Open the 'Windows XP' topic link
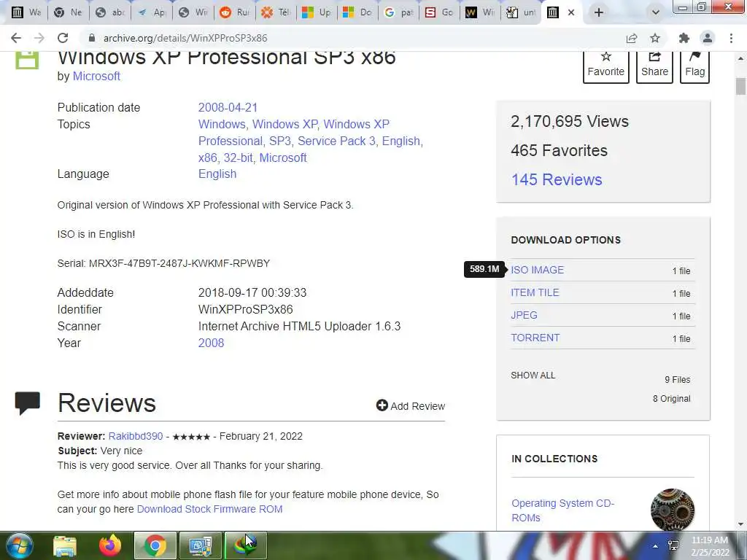747x560 pixels. tap(285, 124)
